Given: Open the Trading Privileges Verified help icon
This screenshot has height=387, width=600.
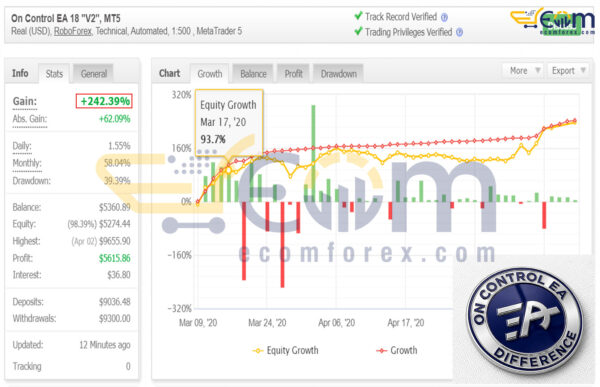Looking at the screenshot, I should [x=460, y=33].
